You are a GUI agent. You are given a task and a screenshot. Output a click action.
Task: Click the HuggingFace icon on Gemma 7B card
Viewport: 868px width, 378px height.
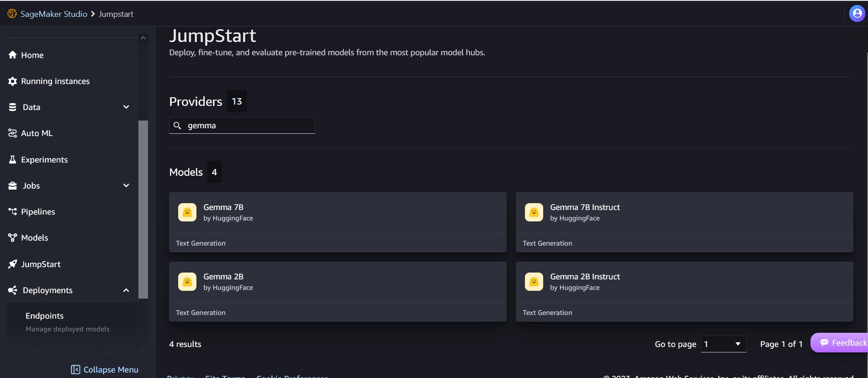click(187, 212)
